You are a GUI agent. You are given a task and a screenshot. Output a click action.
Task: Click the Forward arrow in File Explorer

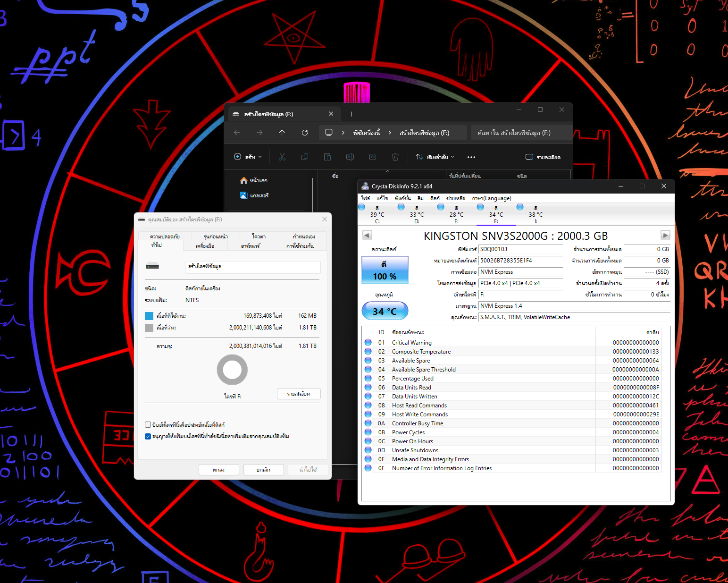coord(259,133)
